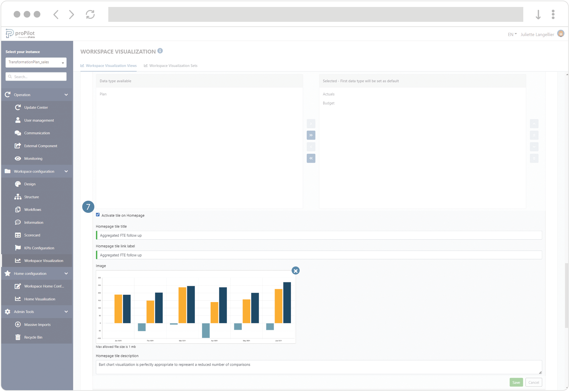
Task: Click the move-all-right double arrow transfer button
Action: [311, 135]
